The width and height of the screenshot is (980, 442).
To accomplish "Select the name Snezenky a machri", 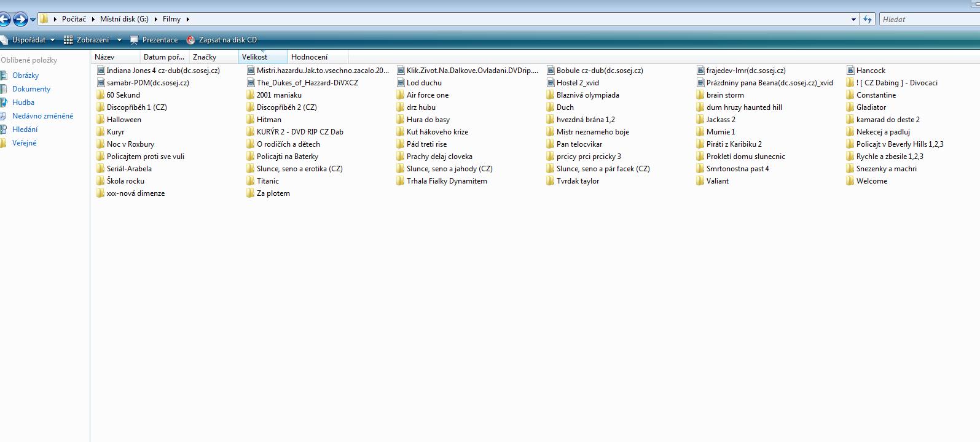I will click(x=887, y=169).
